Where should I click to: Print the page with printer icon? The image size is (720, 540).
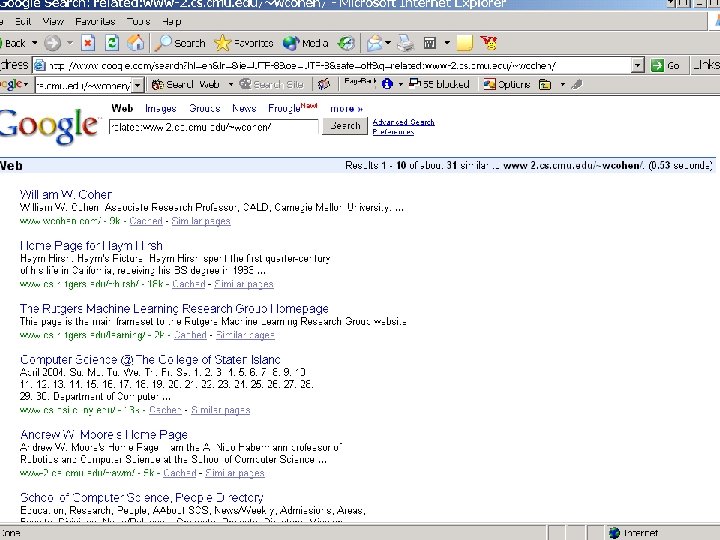tap(405, 43)
